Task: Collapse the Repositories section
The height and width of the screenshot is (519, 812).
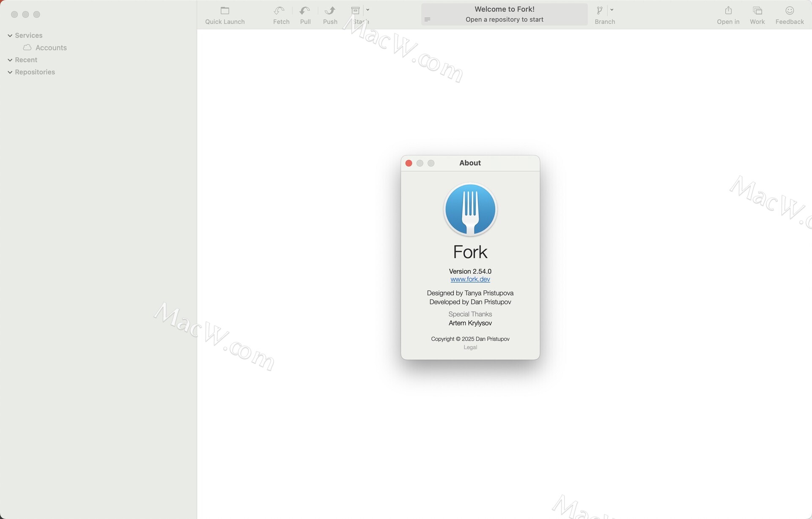Action: pyautogui.click(x=10, y=72)
